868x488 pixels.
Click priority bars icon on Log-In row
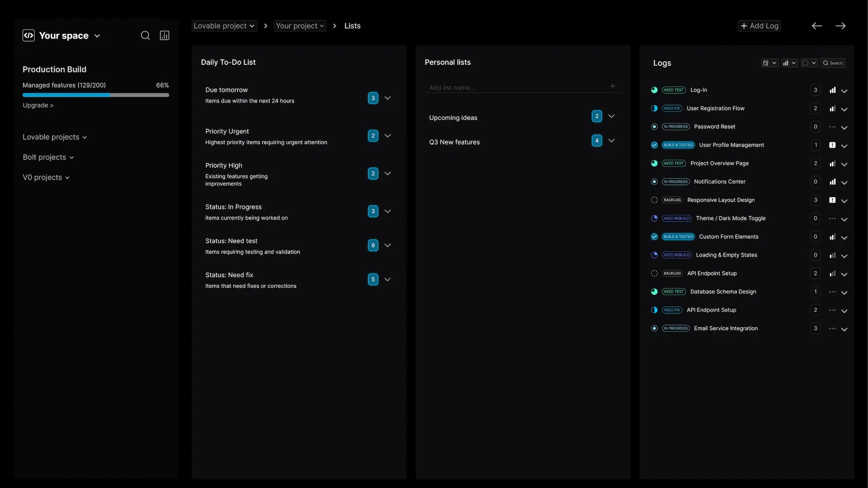tap(832, 90)
